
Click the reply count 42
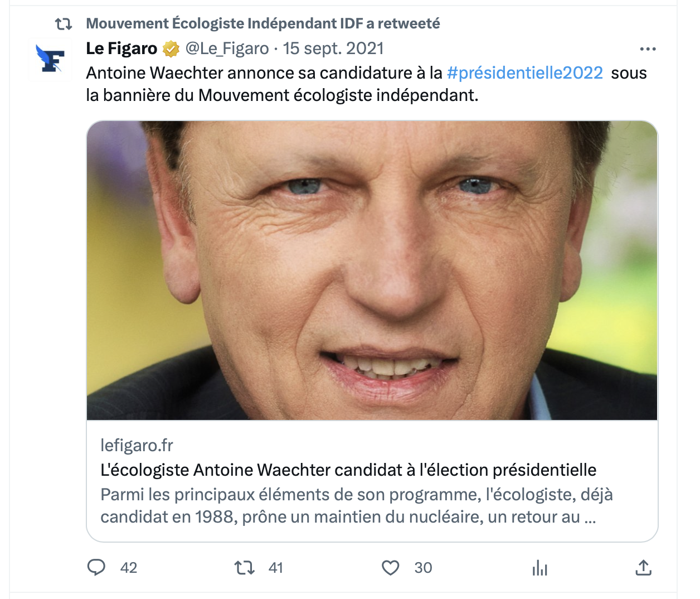129,568
